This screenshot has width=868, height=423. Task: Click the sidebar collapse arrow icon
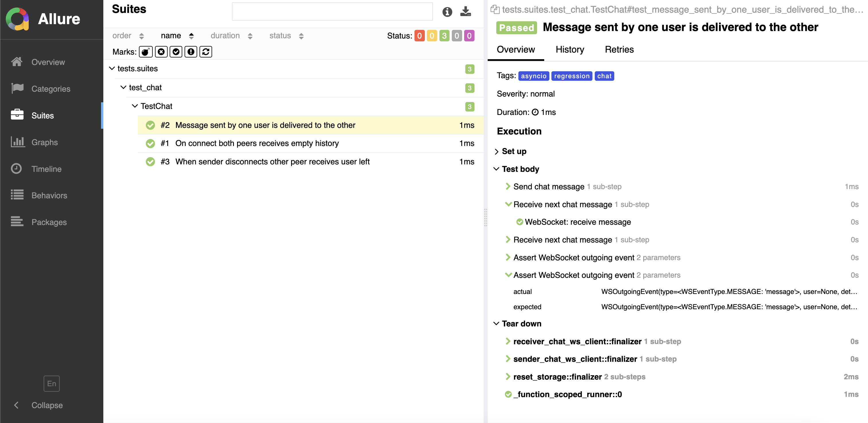point(16,405)
